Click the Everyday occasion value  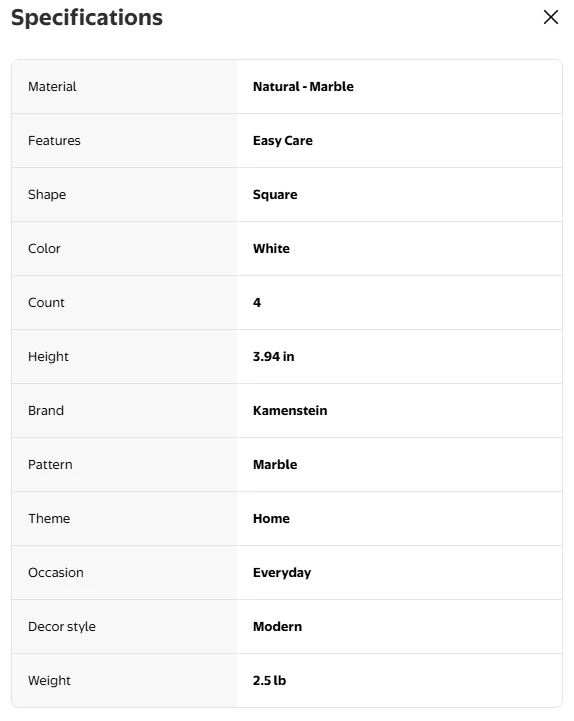click(282, 572)
